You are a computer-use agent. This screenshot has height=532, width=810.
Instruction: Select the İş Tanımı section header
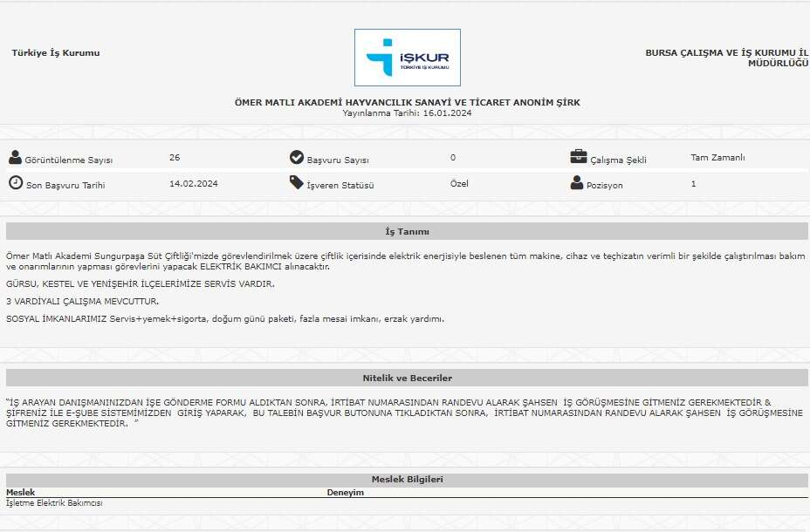pyautogui.click(x=407, y=232)
